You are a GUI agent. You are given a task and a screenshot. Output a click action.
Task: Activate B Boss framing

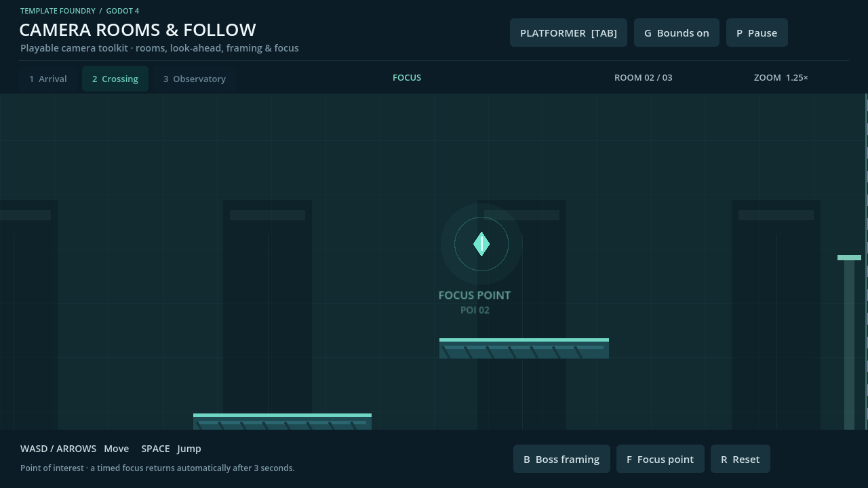[561, 459]
